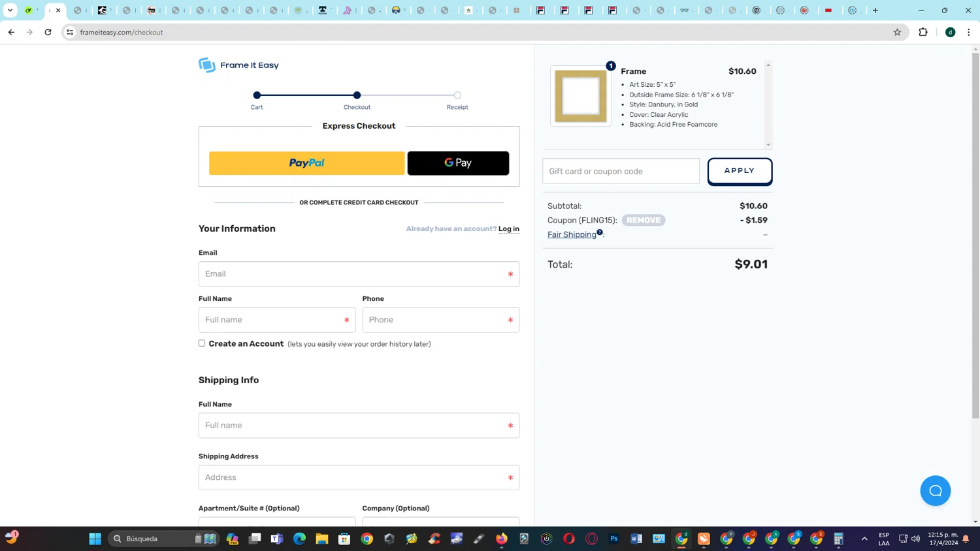Pay with the PayPal express button
The width and height of the screenshot is (980, 551).
(x=307, y=163)
